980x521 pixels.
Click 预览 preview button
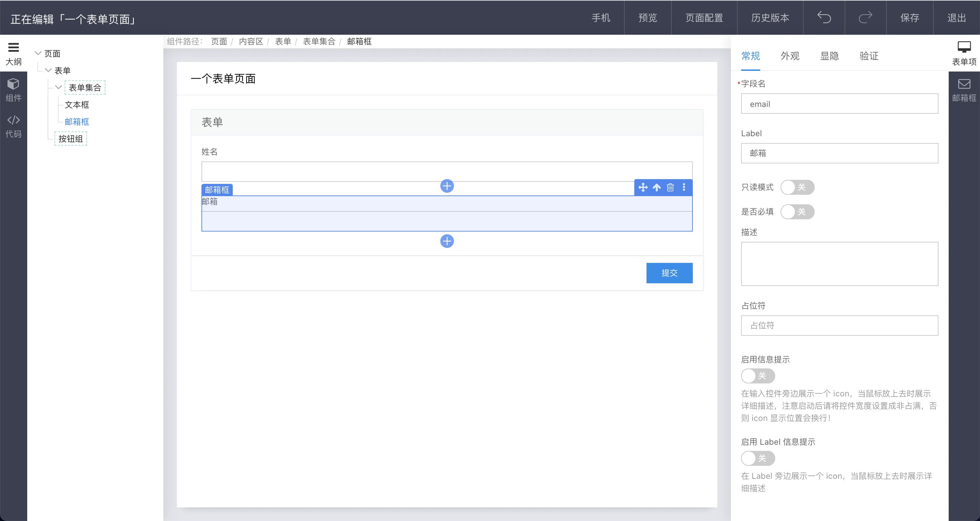click(648, 18)
